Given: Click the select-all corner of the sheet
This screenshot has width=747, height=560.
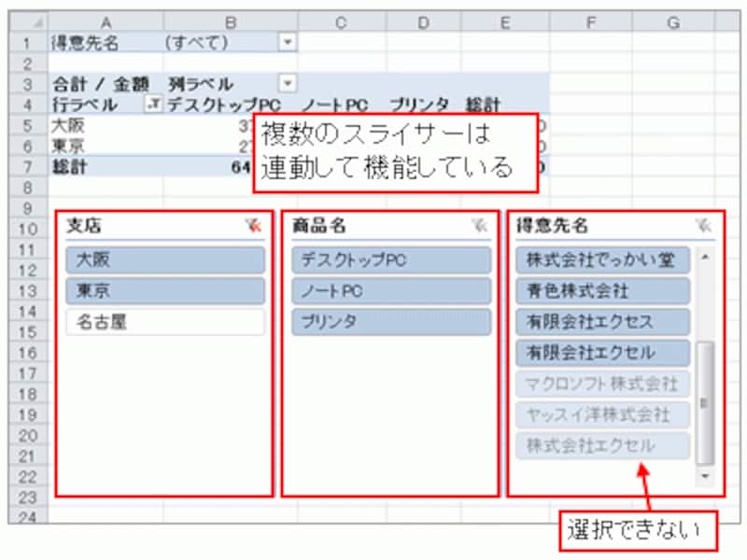Looking at the screenshot, I should tap(28, 21).
